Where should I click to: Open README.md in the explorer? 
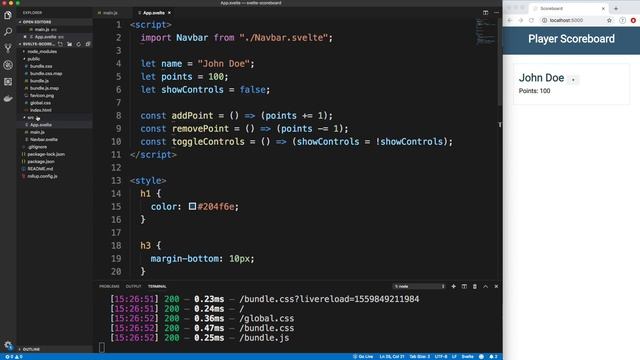[40, 169]
